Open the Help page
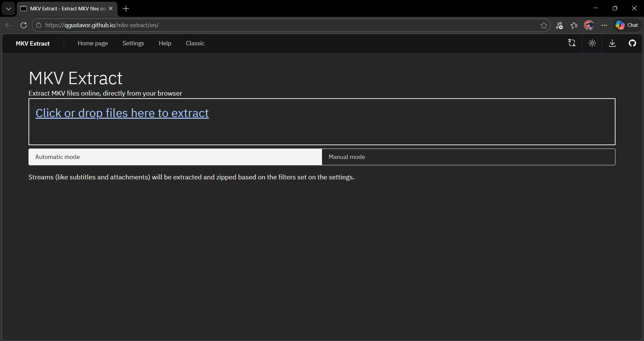The height and width of the screenshot is (341, 644). click(x=165, y=43)
